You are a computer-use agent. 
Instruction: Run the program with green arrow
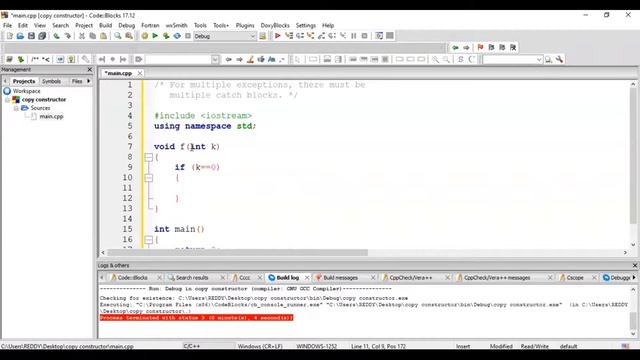[x=155, y=36]
